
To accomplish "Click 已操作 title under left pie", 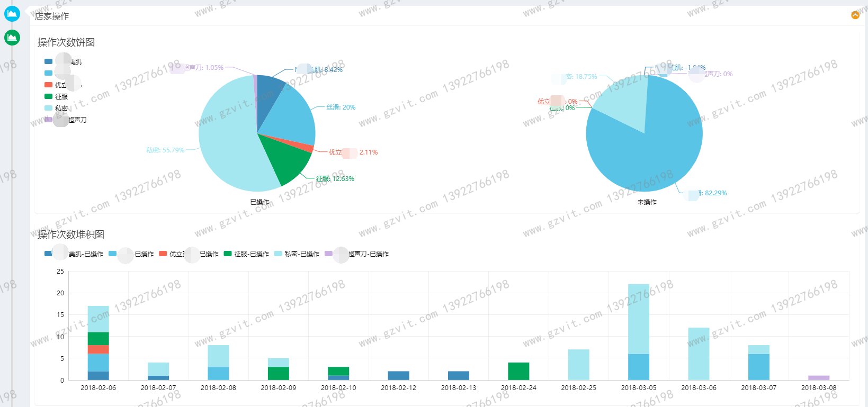I will coord(259,202).
